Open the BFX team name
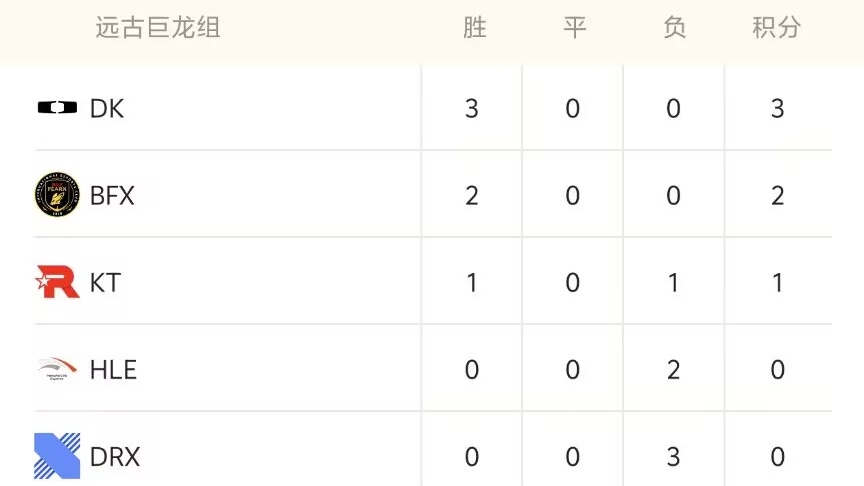864x486 pixels. pyautogui.click(x=112, y=195)
